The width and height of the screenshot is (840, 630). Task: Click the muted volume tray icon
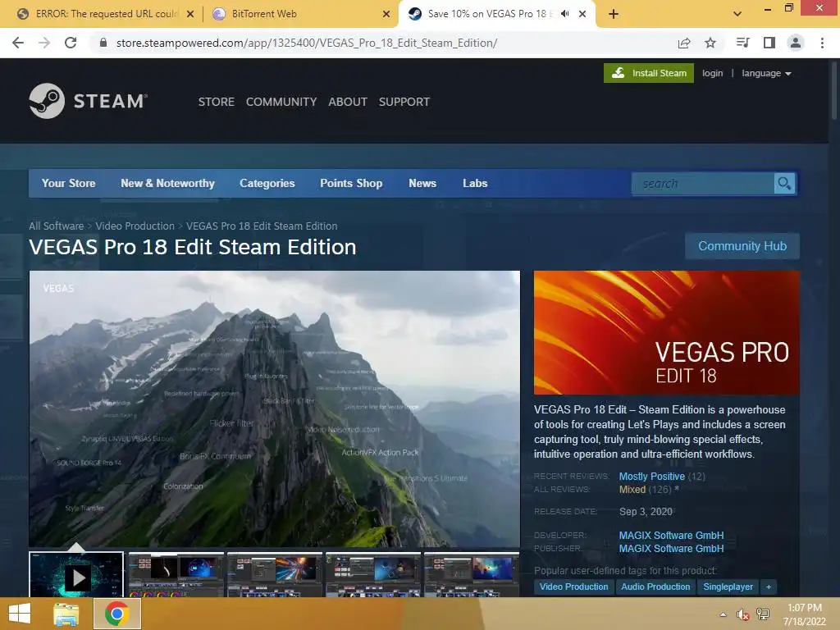742,614
